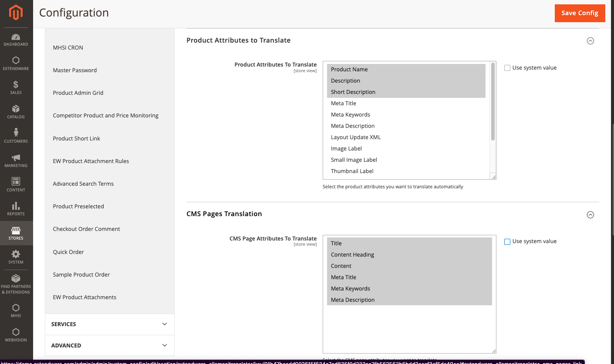This screenshot has height=364, width=614.
Task: Select Meta Title in product attributes list
Action: pos(344,104)
